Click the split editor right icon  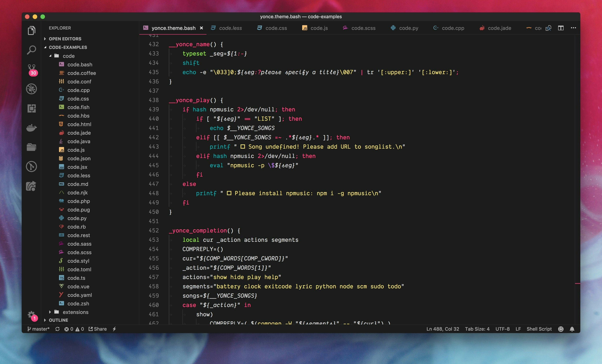[x=561, y=28]
